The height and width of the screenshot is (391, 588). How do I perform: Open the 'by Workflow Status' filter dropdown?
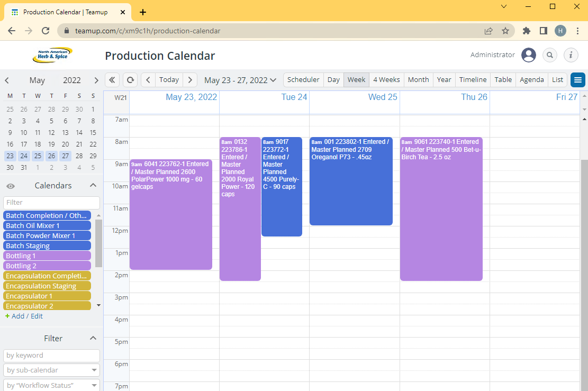pyautogui.click(x=51, y=385)
